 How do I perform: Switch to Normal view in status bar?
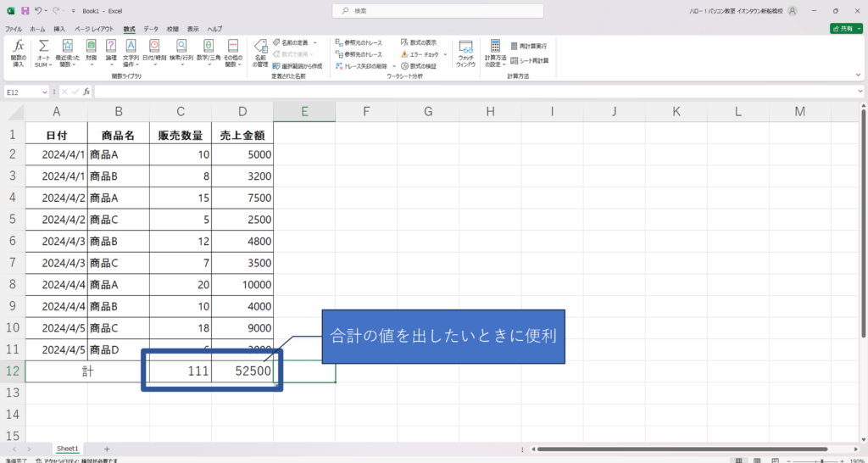click(738, 460)
